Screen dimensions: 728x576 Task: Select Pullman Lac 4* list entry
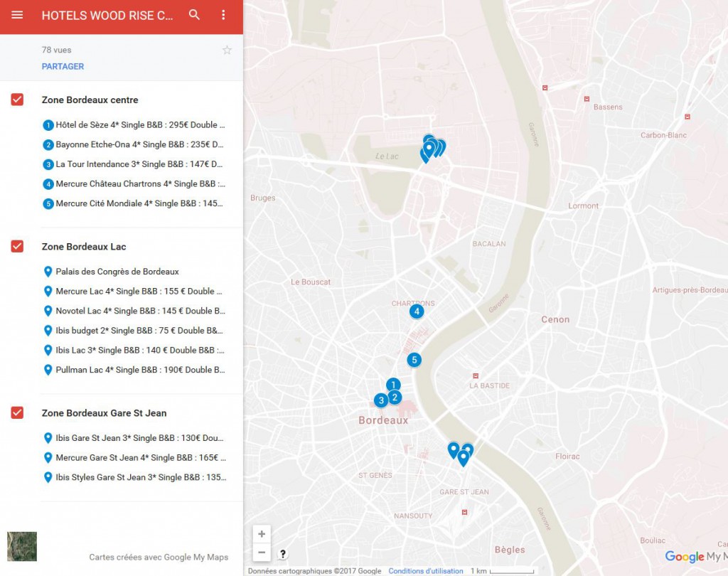pyautogui.click(x=134, y=370)
